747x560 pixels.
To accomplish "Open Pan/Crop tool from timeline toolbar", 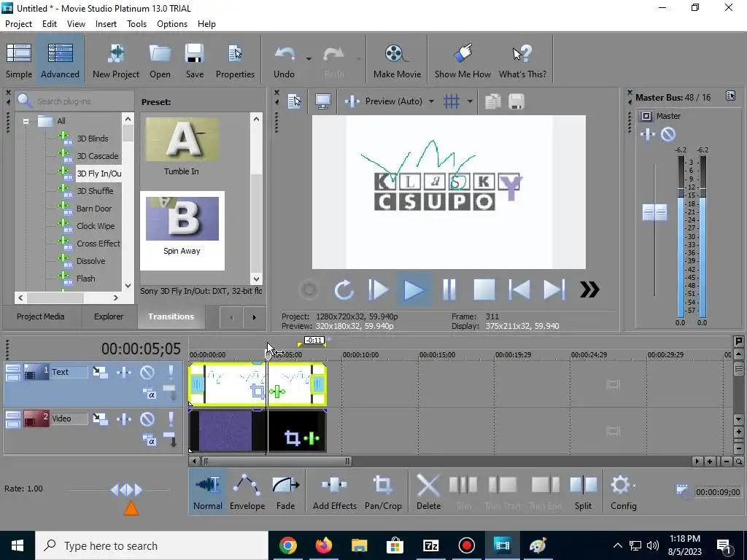I will click(x=383, y=492).
